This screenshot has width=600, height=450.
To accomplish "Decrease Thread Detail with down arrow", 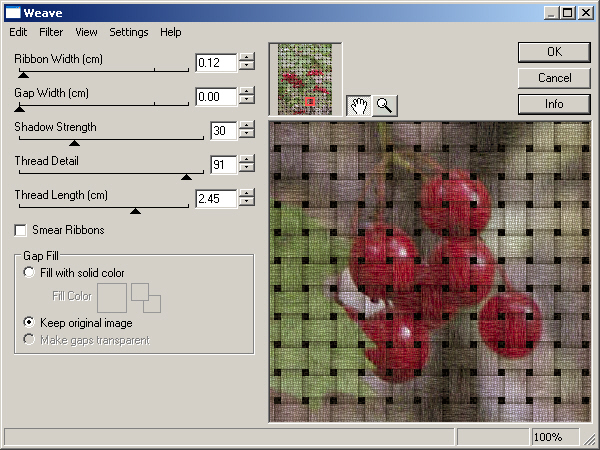I will click(247, 169).
